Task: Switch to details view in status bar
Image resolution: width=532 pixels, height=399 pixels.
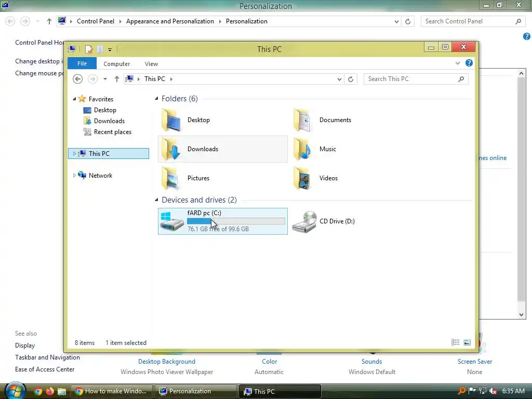Action: [455, 342]
